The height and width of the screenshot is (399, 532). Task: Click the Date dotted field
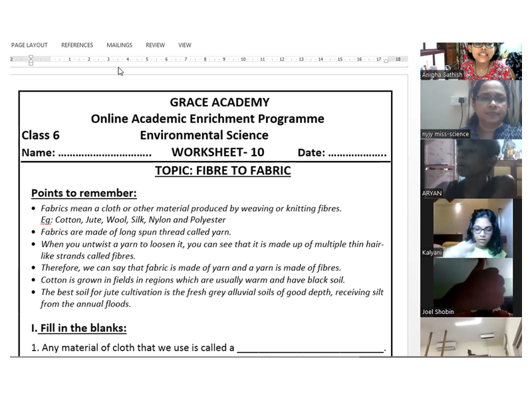point(357,153)
